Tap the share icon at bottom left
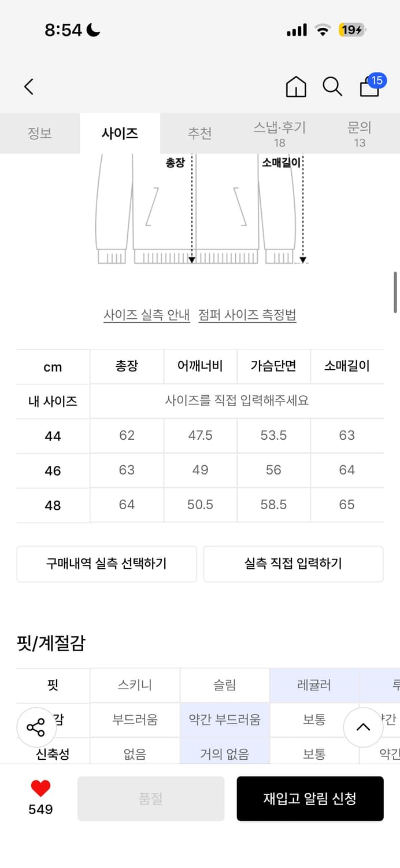 tap(36, 727)
